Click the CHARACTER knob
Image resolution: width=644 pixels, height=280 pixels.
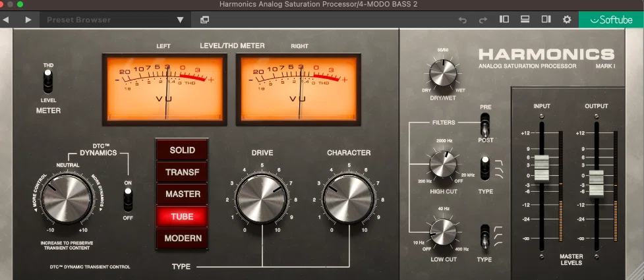pyautogui.click(x=349, y=199)
